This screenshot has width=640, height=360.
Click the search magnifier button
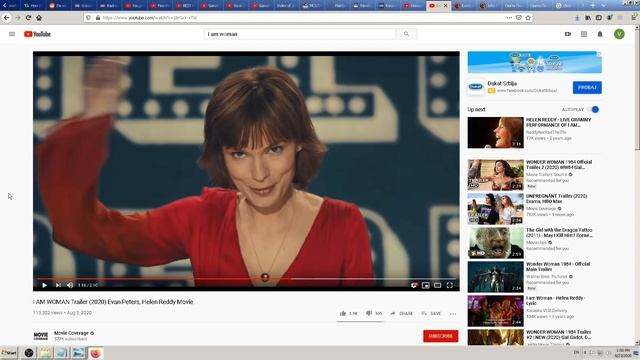pos(406,34)
